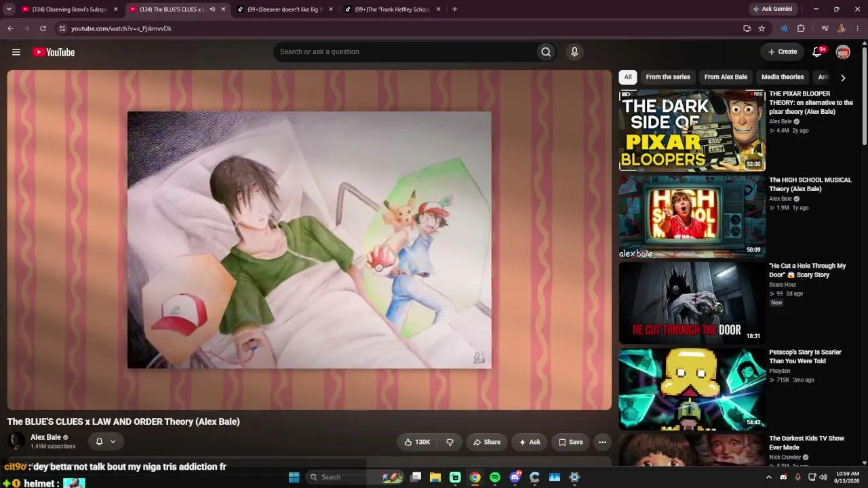The width and height of the screenshot is (868, 488).
Task: Click the Windows taskbar search box
Action: point(355,477)
